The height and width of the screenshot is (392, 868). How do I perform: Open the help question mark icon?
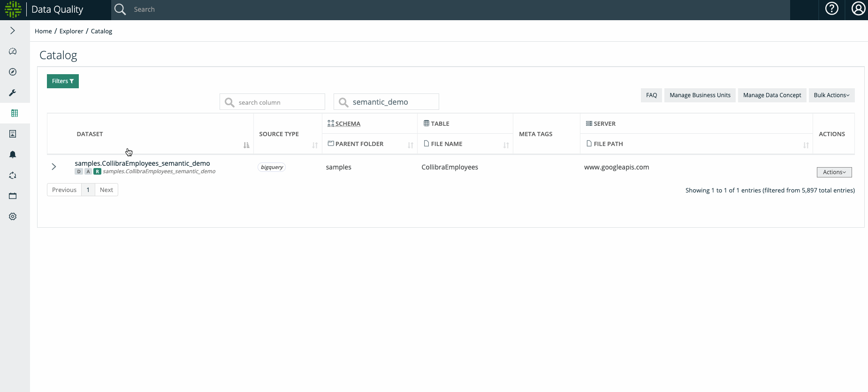(831, 9)
